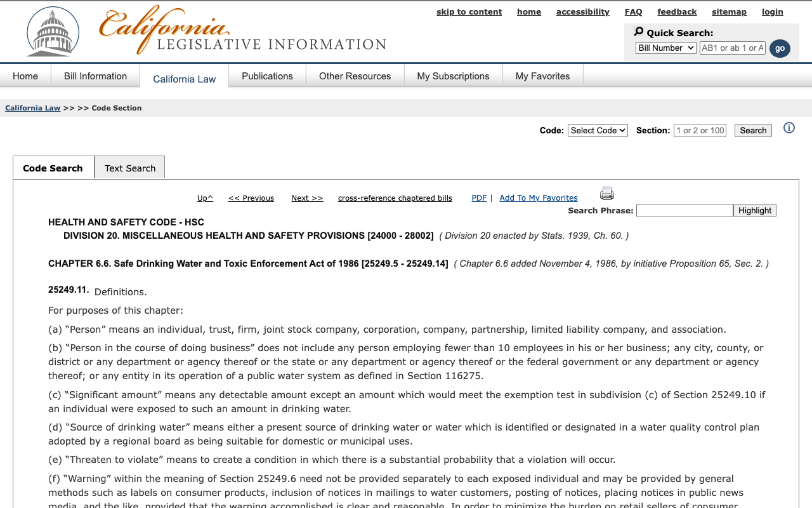Image resolution: width=812 pixels, height=508 pixels.
Task: Open the Publications menu tab
Action: click(267, 76)
